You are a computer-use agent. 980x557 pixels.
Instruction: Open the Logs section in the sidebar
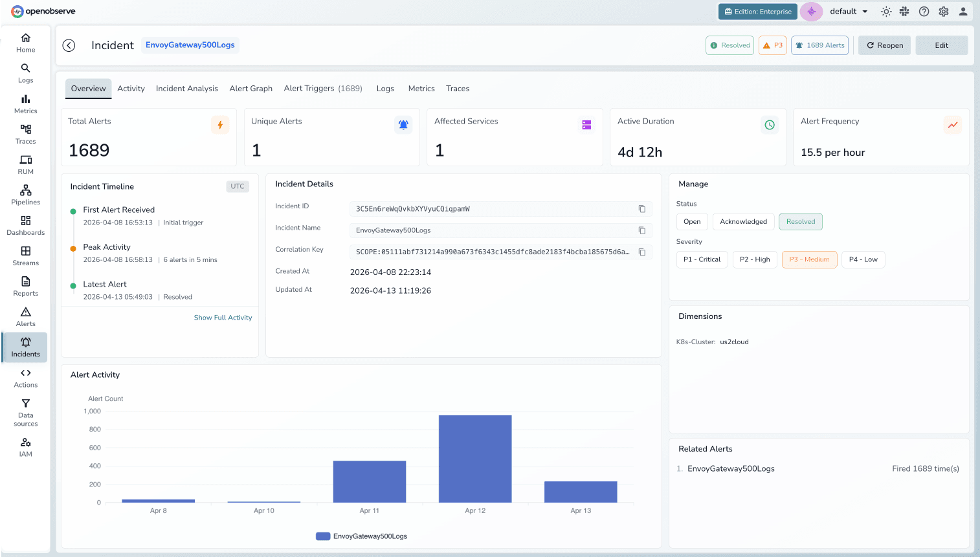point(25,72)
